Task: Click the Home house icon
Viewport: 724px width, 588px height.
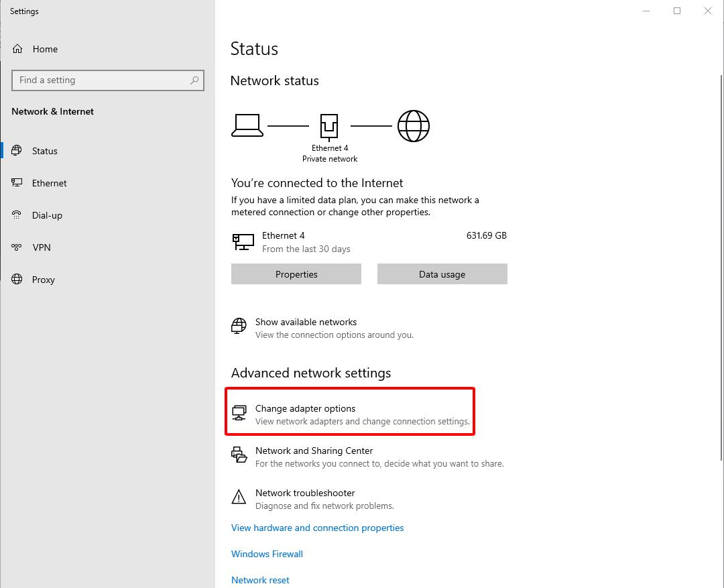Action: click(17, 49)
